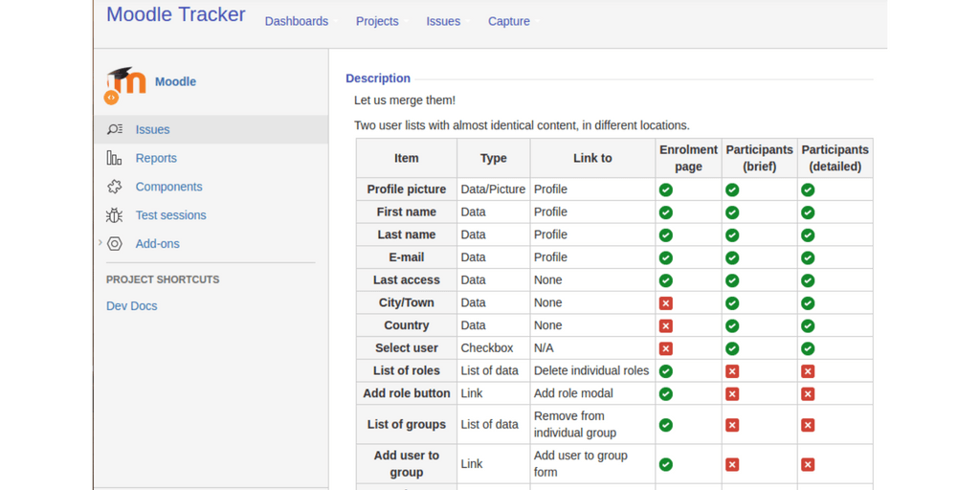Image resolution: width=980 pixels, height=490 pixels.
Task: Click red cross for City/Town Enrolment page
Action: coord(666,303)
